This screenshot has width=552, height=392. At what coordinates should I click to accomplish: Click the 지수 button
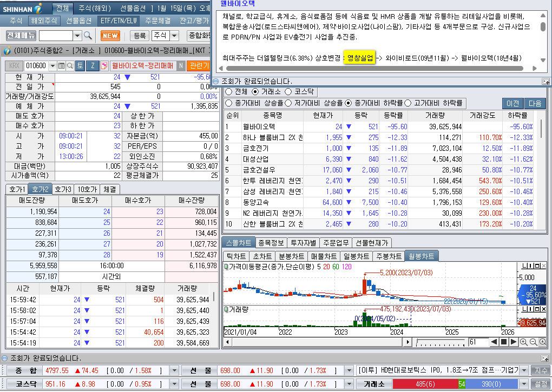541,370
